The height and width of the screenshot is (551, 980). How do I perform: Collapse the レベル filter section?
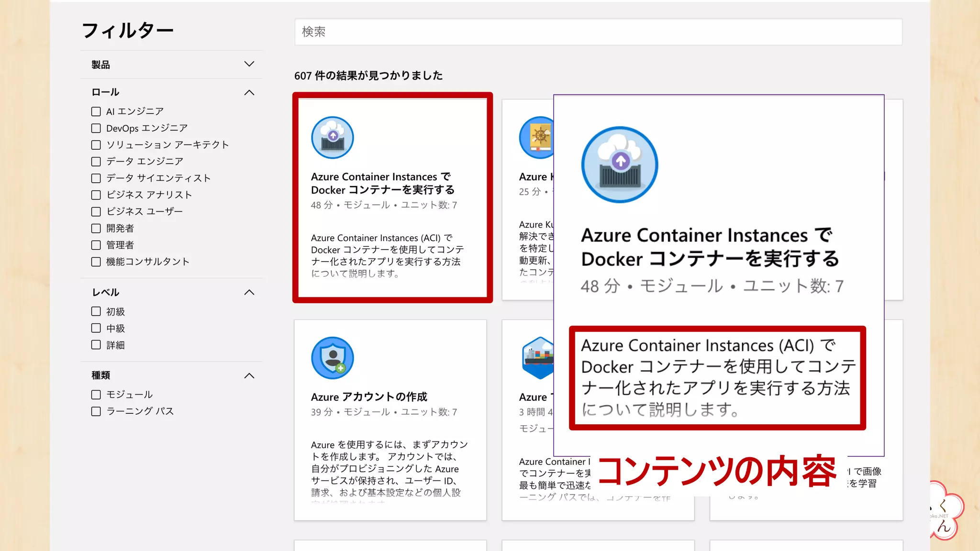tap(249, 292)
